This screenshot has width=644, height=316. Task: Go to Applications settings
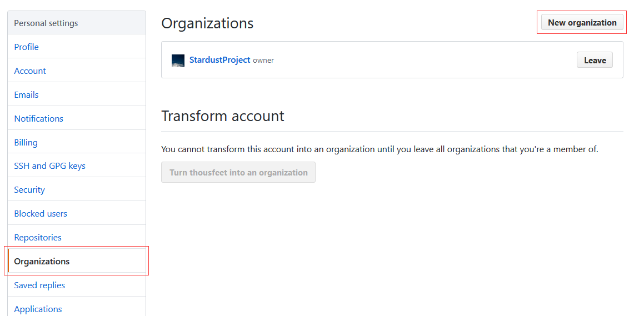(x=38, y=309)
